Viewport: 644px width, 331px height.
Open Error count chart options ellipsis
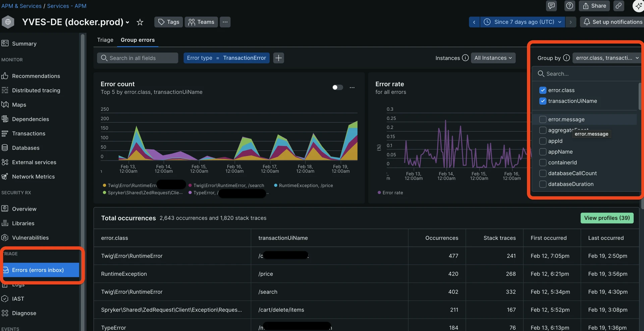click(x=352, y=88)
